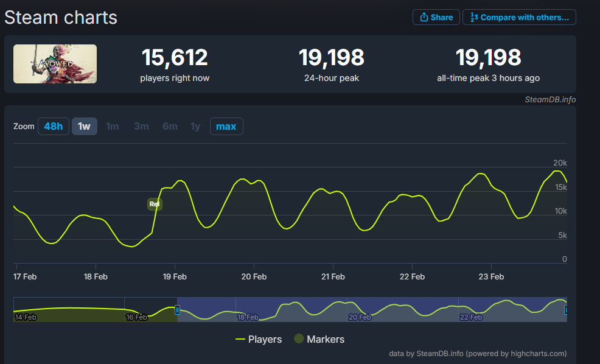Click the right navigator range handle

pyautogui.click(x=565, y=309)
